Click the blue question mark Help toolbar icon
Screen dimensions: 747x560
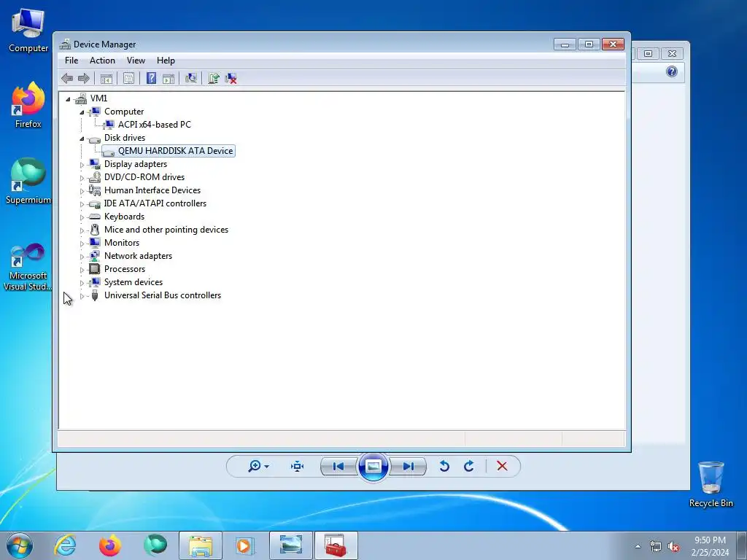[151, 78]
